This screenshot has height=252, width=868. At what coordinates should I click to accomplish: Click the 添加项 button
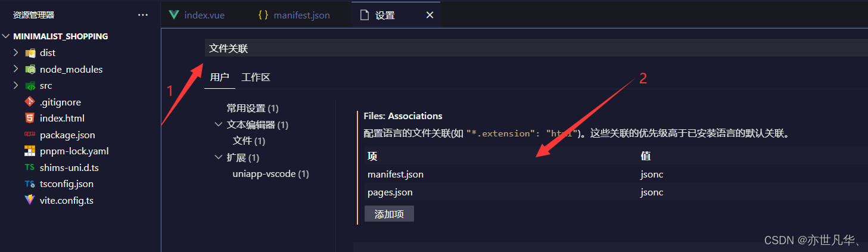coord(389,214)
